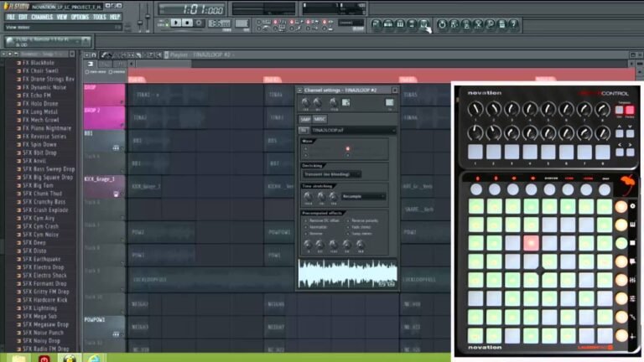Click the yellow round icon in taskbar
Screen dimensions: 644x362
pyautogui.click(x=69, y=359)
